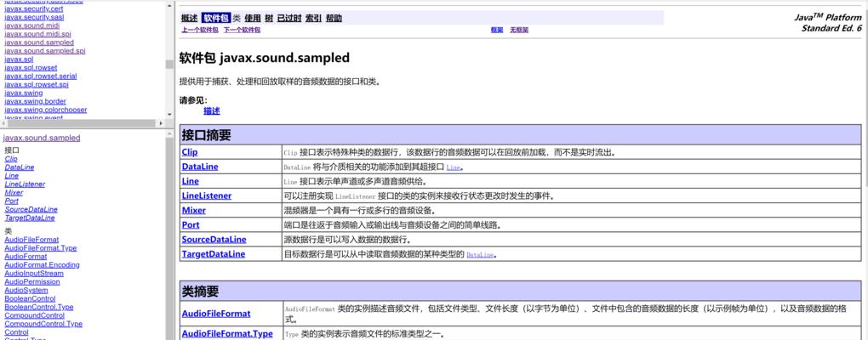Click the package list vertical scrollbar thumb

tap(169, 65)
